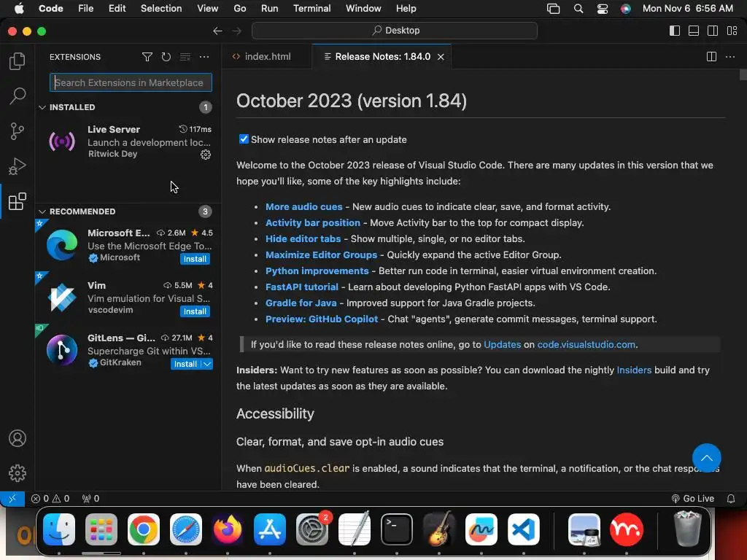747x560 pixels.
Task: Open the Customize Layout icon
Action: click(x=732, y=31)
